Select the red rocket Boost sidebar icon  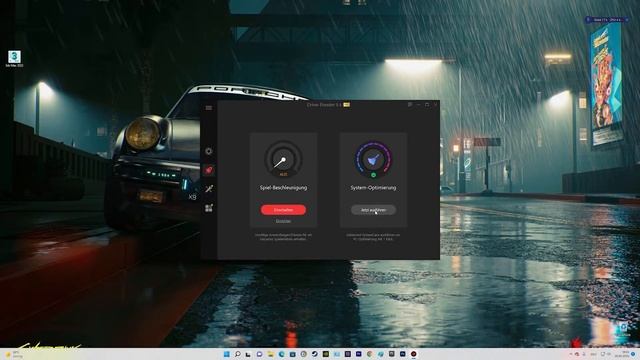point(209,170)
